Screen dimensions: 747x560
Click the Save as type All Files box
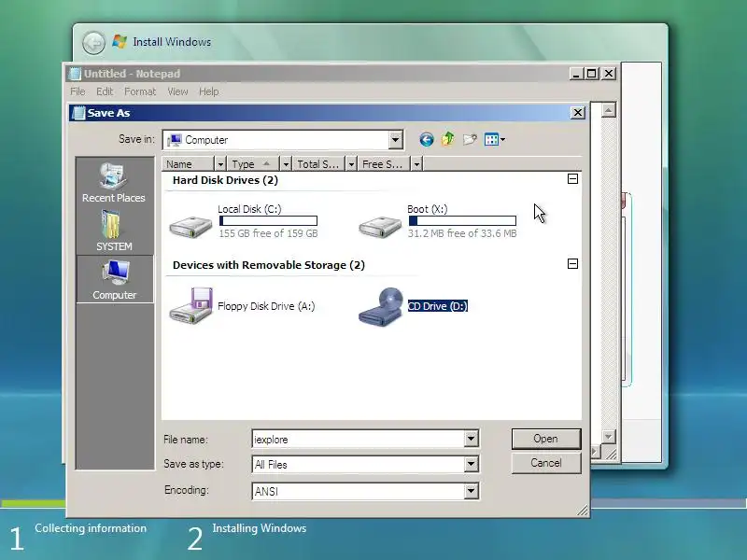[359, 464]
